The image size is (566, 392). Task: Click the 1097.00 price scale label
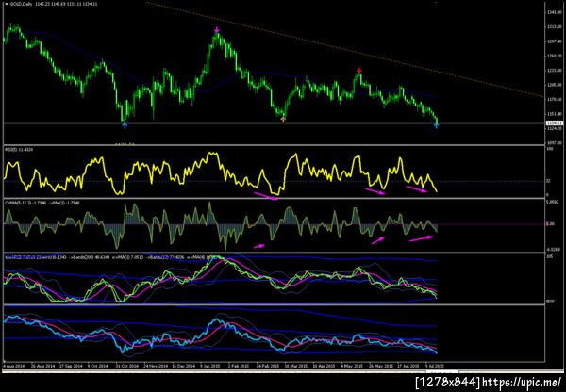[x=553, y=143]
